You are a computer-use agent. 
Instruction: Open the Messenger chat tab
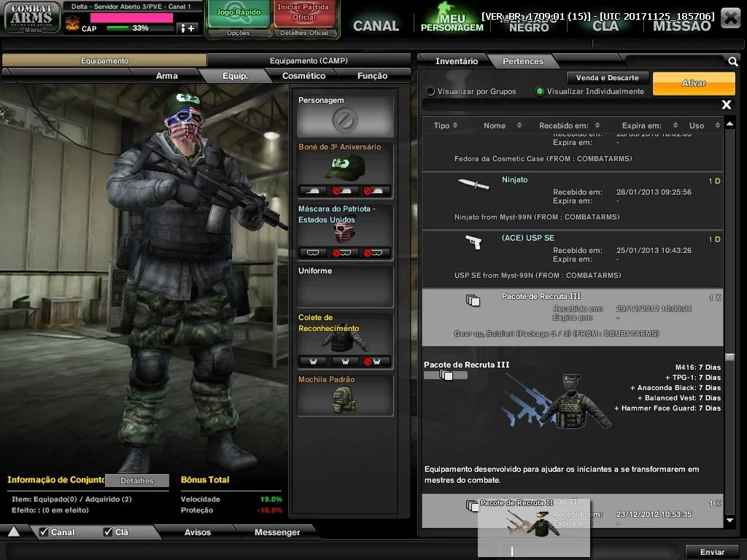pos(276,532)
